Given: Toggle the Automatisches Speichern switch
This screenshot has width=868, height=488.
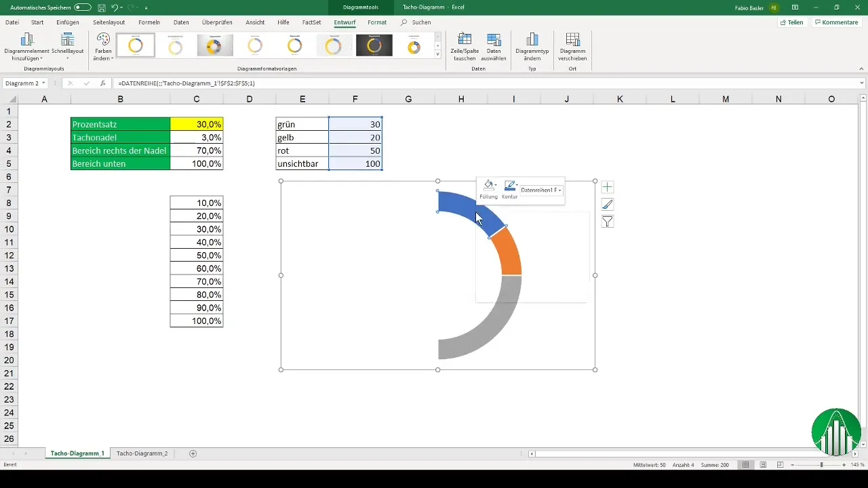Looking at the screenshot, I should click(x=83, y=7).
